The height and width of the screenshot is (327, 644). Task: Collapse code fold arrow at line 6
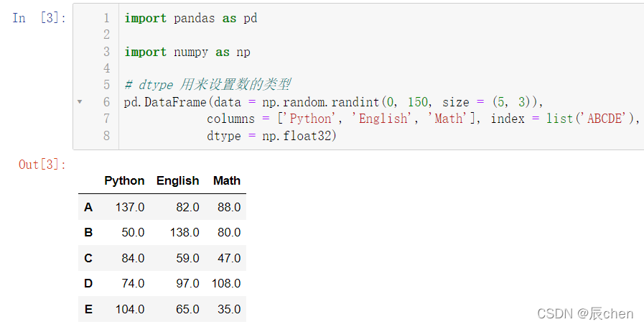pyautogui.click(x=80, y=101)
